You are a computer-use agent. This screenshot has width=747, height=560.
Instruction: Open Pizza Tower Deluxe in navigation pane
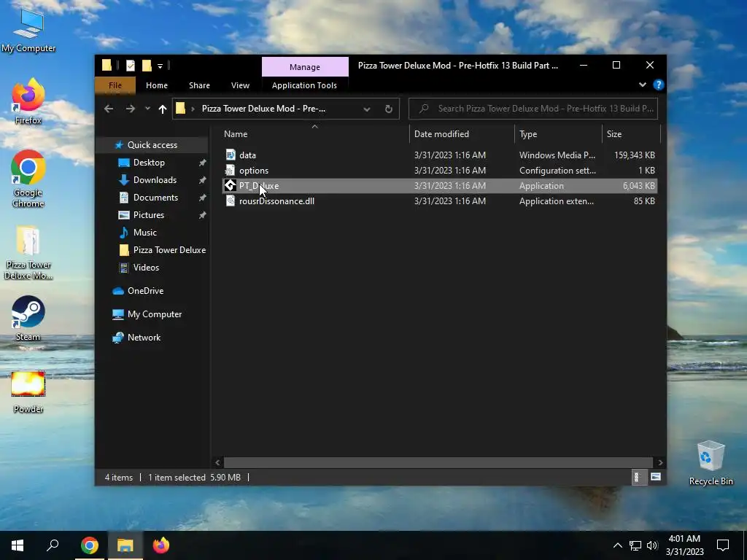[169, 250]
